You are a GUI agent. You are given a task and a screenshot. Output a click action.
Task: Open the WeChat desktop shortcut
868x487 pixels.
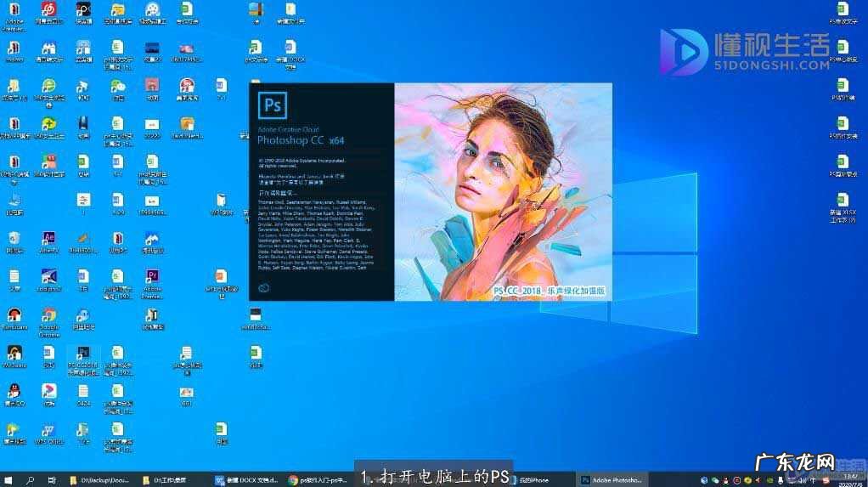118,88
